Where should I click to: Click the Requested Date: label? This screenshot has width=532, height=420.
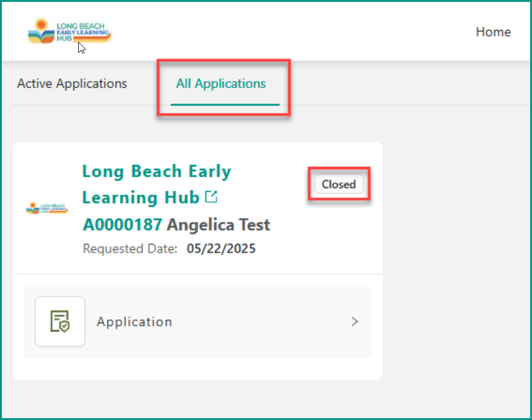coord(130,249)
